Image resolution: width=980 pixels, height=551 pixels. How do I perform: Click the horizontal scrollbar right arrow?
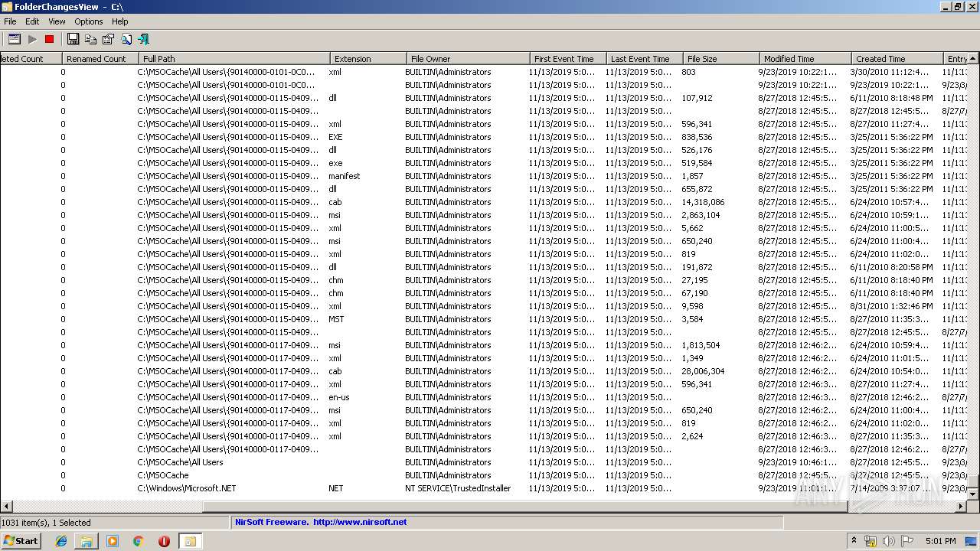(962, 506)
